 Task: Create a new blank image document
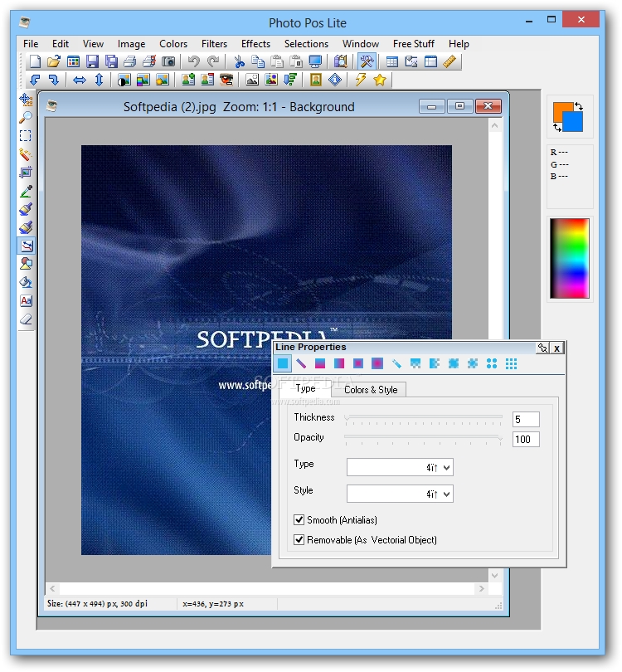(35, 61)
